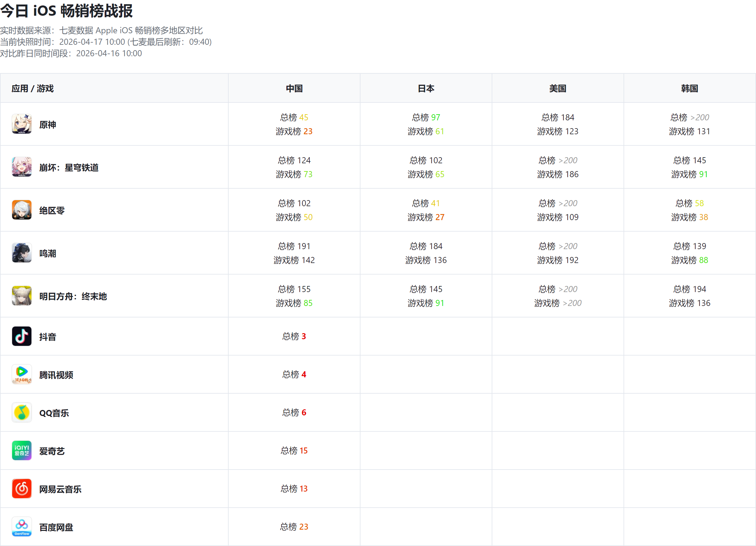Click the 抖音 app icon
The width and height of the screenshot is (756, 546).
[22, 336]
